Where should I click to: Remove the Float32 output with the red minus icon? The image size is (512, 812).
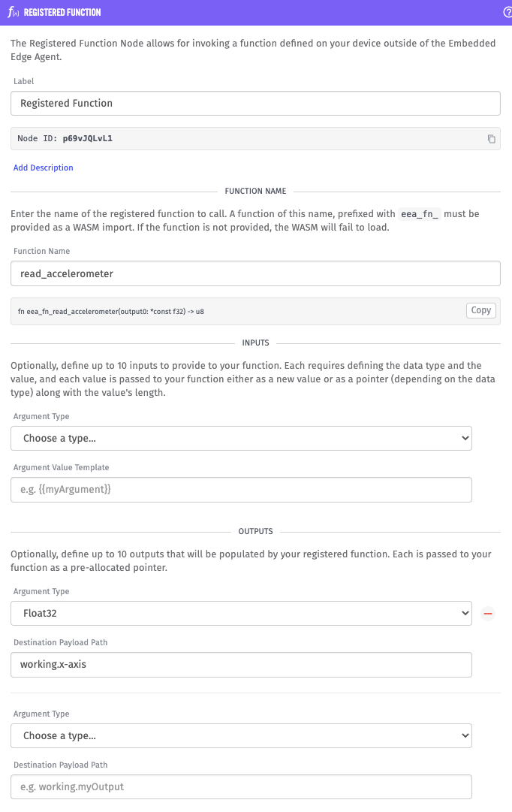click(x=488, y=614)
